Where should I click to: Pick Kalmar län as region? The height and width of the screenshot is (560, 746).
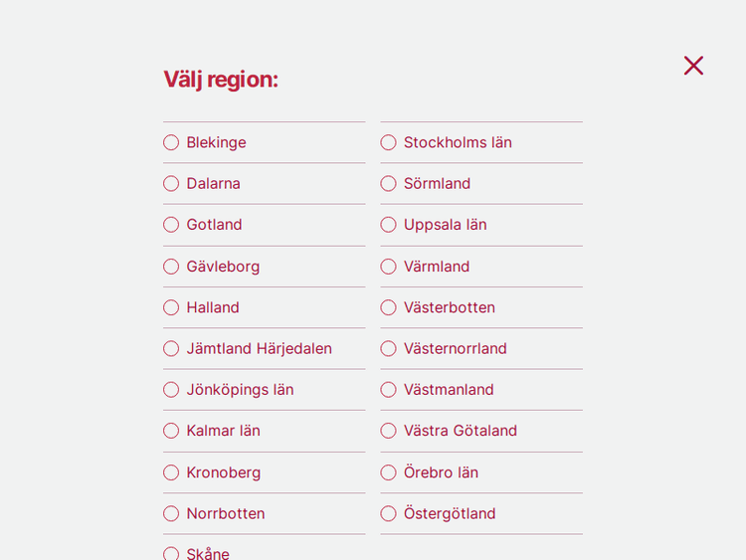[x=171, y=431]
